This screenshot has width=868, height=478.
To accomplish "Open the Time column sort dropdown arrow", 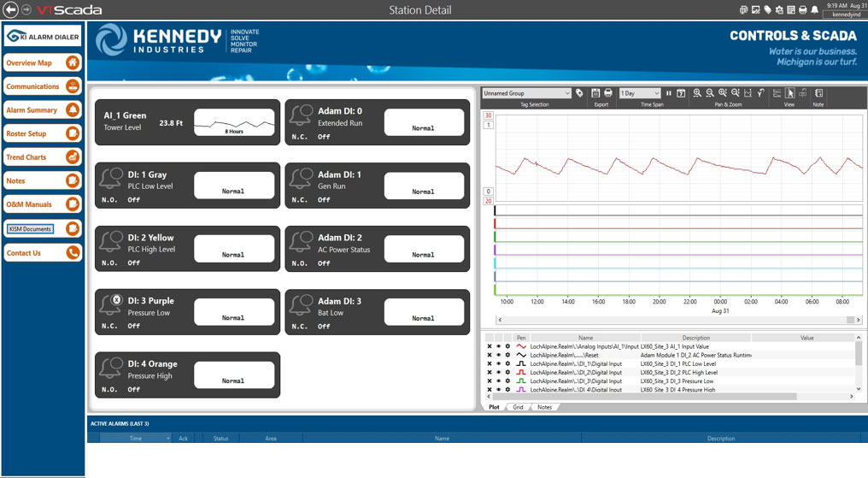I will pos(168,439).
